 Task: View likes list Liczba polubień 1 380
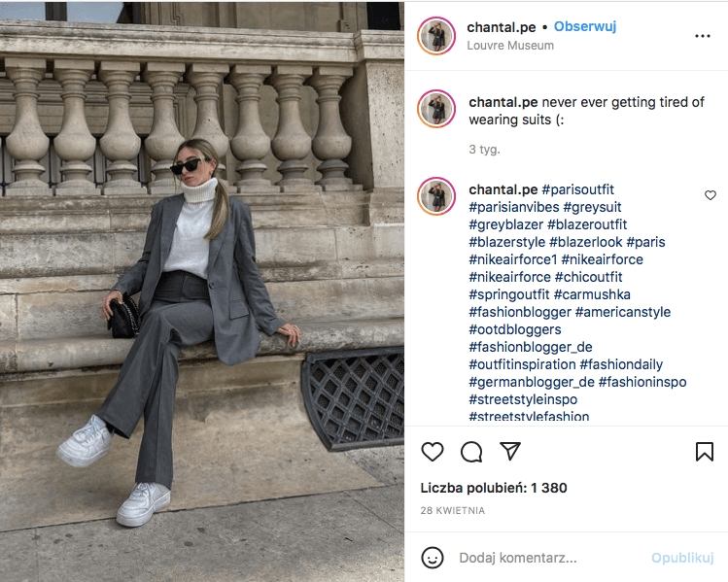pos(494,488)
